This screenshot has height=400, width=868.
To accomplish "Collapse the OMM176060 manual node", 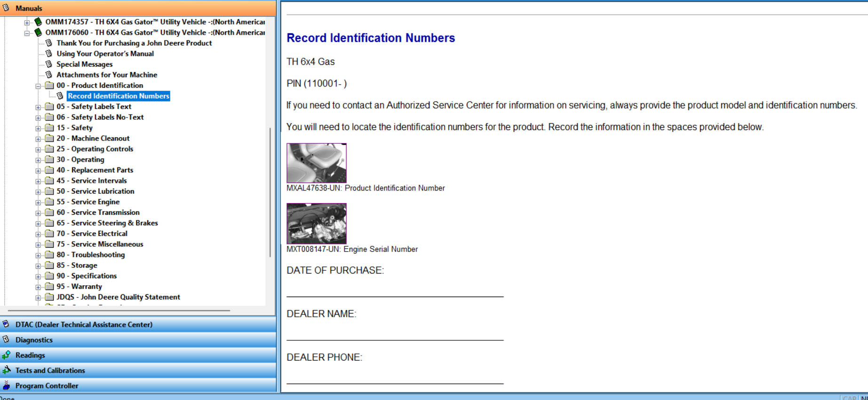I will click(x=27, y=33).
